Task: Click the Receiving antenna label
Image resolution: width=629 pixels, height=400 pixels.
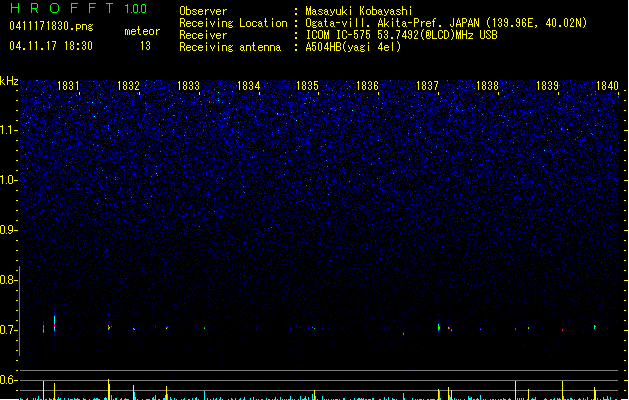Action: point(230,47)
